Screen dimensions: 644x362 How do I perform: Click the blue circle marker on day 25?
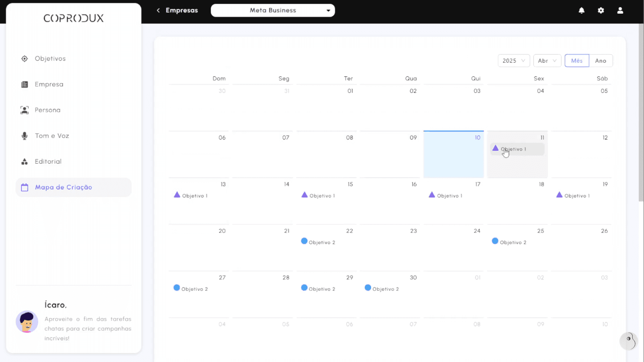[495, 241]
